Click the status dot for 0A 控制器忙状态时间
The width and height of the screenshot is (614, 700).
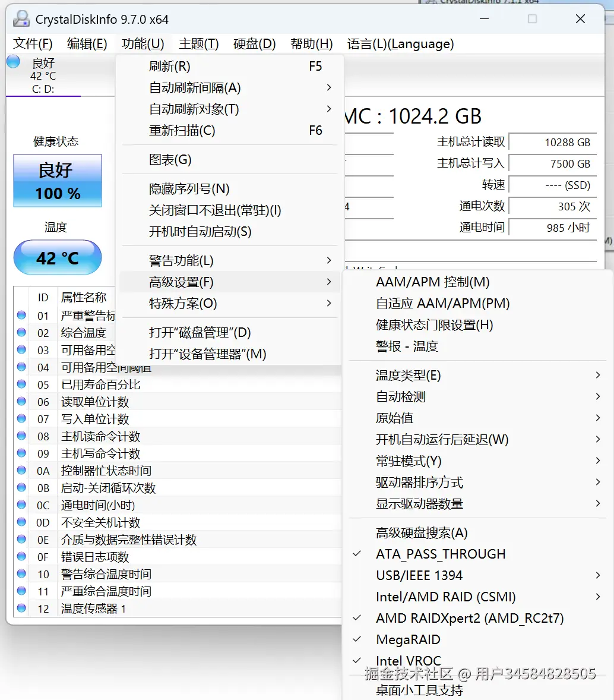point(21,470)
